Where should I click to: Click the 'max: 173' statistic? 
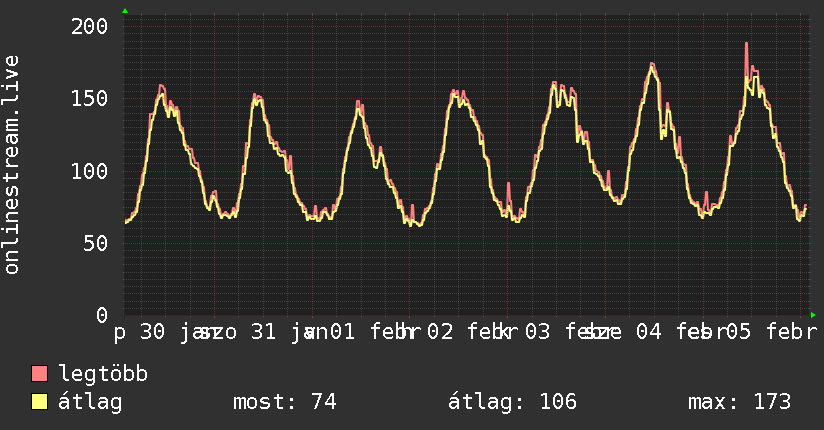tap(739, 402)
